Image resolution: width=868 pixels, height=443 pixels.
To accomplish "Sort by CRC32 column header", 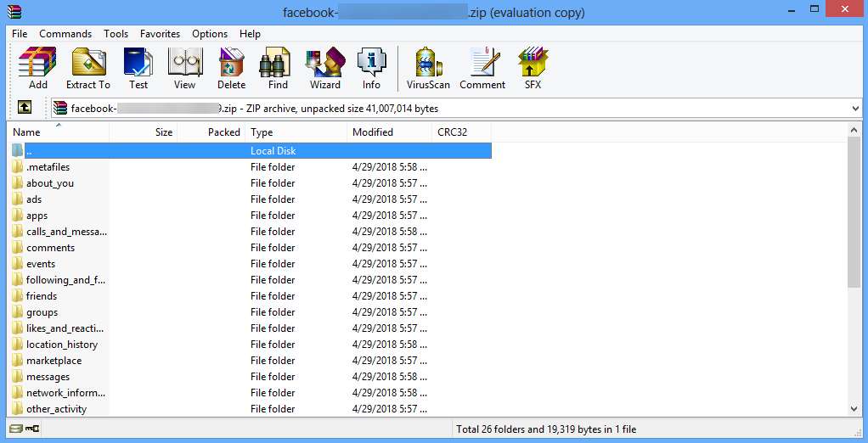I will 461,132.
